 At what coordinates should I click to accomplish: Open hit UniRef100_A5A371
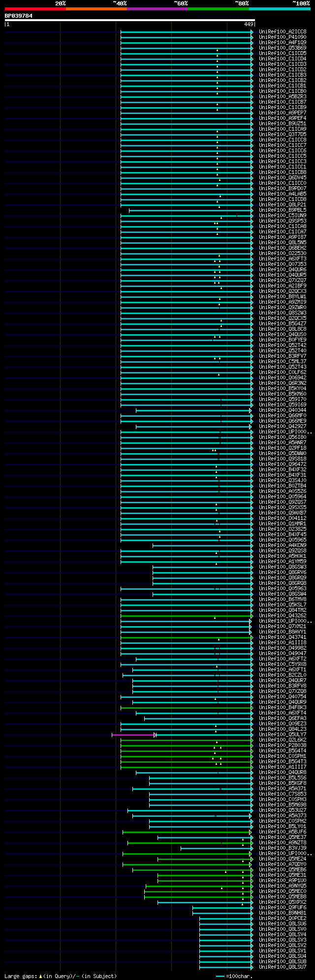click(283, 788)
